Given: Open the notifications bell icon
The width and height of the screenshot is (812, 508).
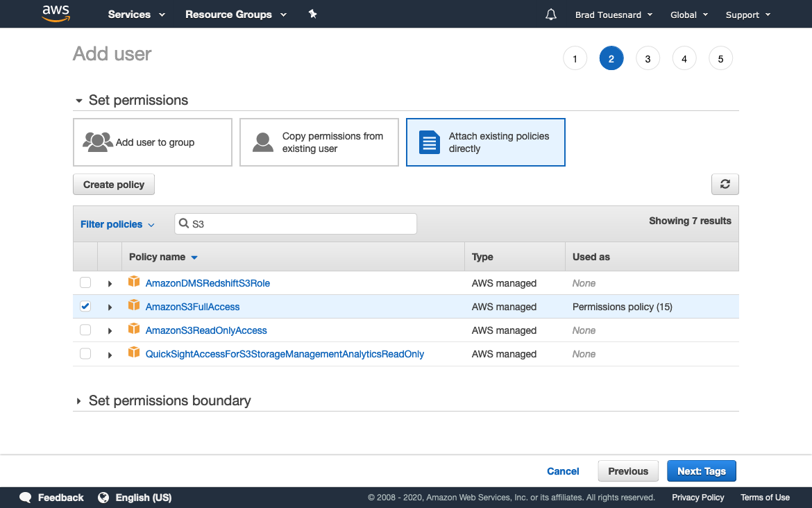Looking at the screenshot, I should 550,14.
